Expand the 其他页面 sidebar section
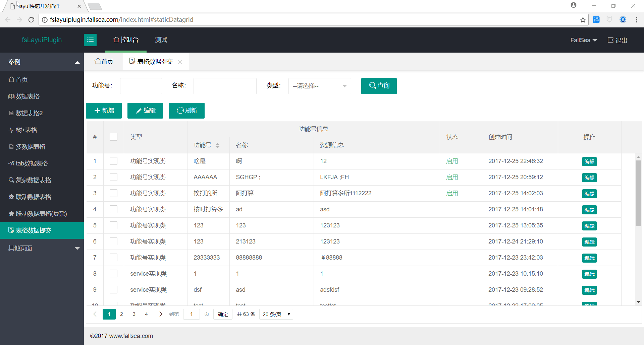The height and width of the screenshot is (345, 644). (42, 248)
